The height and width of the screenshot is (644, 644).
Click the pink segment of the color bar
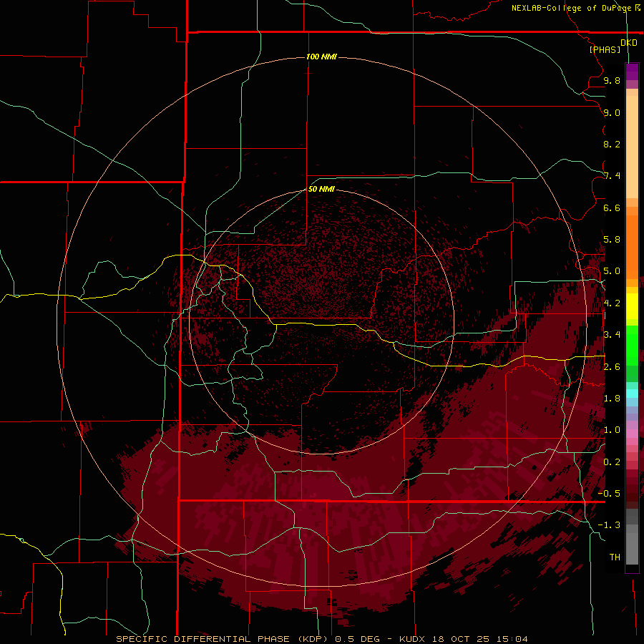click(x=632, y=434)
